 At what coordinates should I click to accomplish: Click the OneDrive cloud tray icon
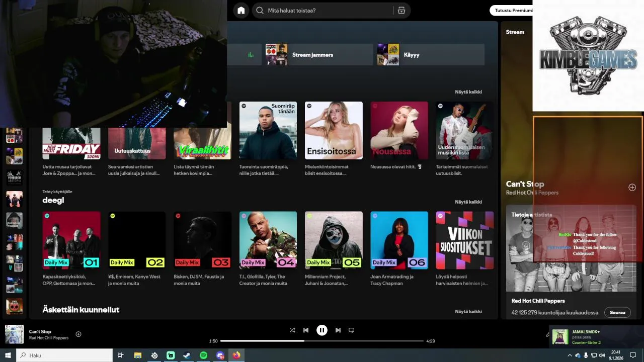[x=578, y=355]
